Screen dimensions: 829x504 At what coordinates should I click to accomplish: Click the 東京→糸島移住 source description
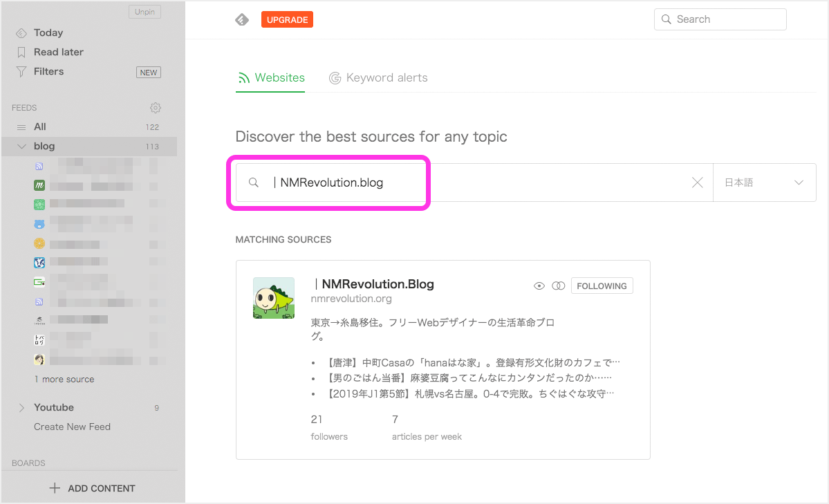point(432,329)
